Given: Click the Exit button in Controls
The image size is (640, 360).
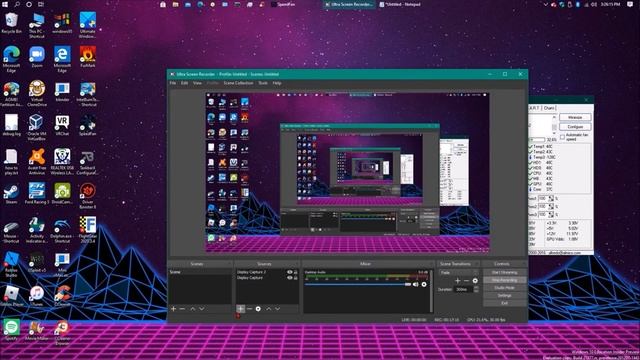Looking at the screenshot, I should pos(504,303).
